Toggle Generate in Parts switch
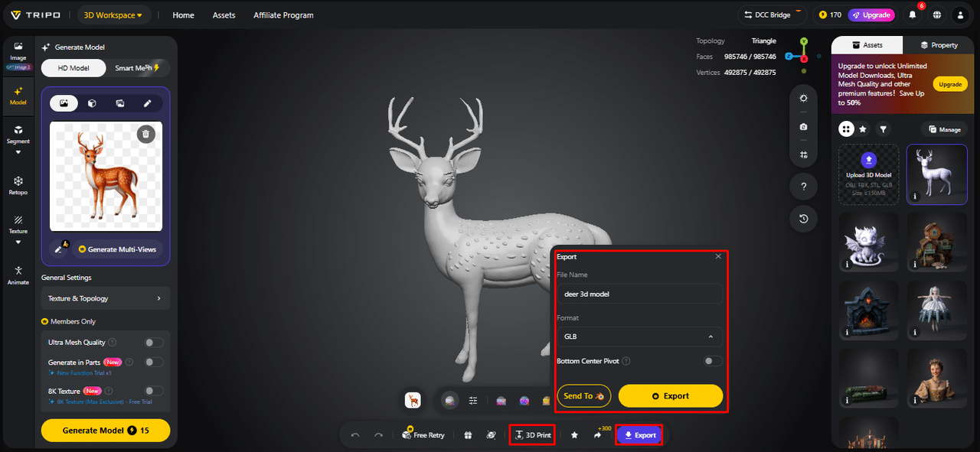980x452 pixels. pos(154,362)
